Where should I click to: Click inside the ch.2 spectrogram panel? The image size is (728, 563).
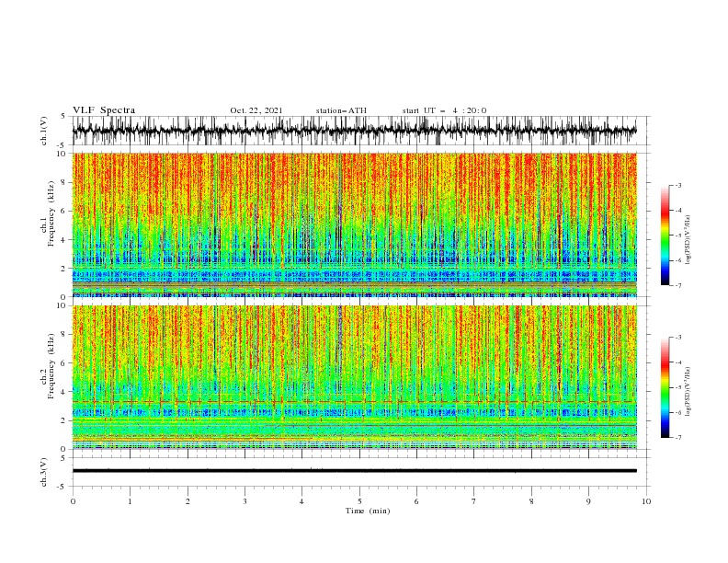354,377
